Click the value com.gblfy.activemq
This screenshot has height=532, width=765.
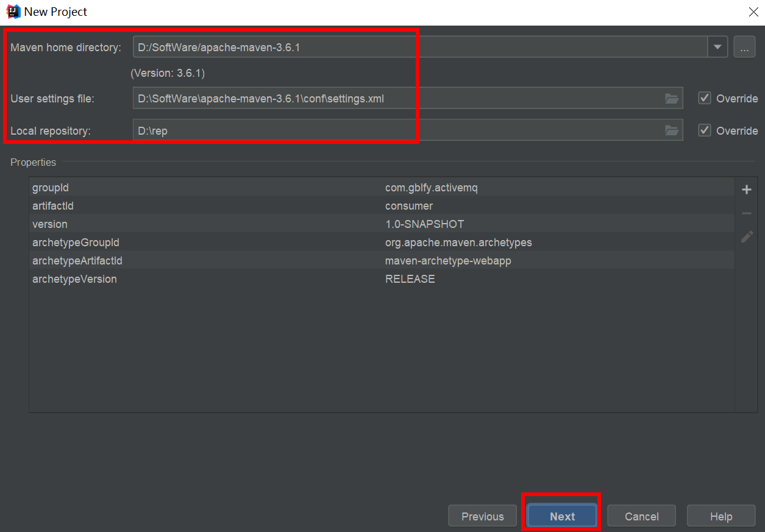tap(432, 188)
